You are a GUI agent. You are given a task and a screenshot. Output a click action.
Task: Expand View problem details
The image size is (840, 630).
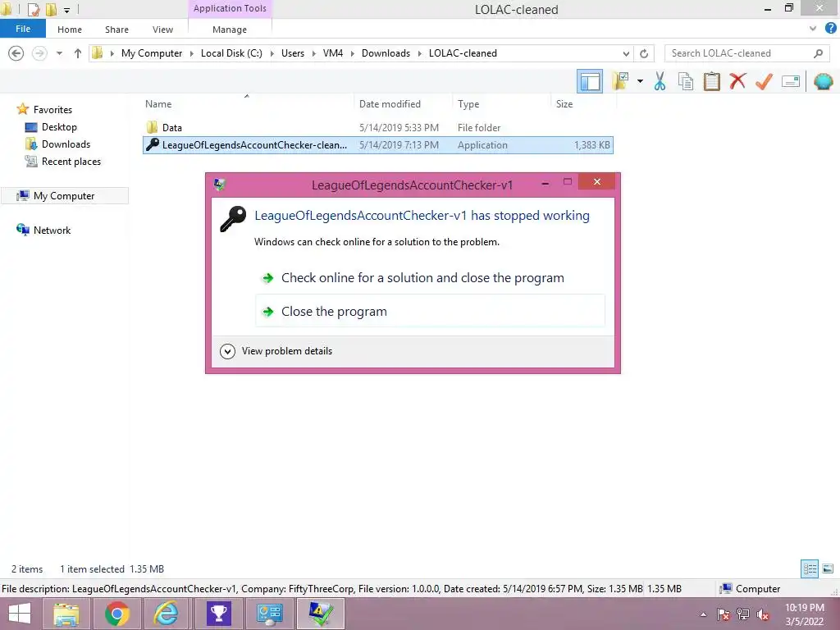(276, 351)
